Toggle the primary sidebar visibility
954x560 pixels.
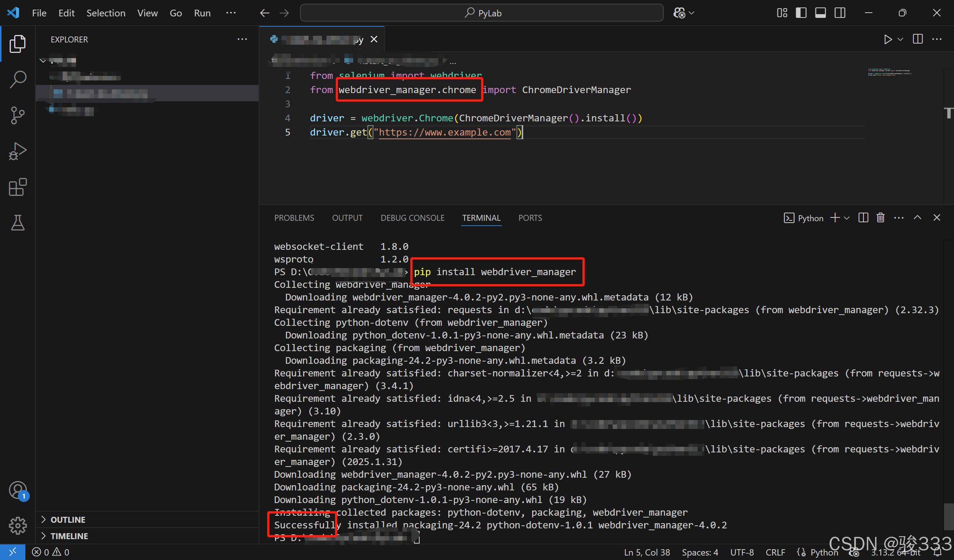[x=801, y=13]
